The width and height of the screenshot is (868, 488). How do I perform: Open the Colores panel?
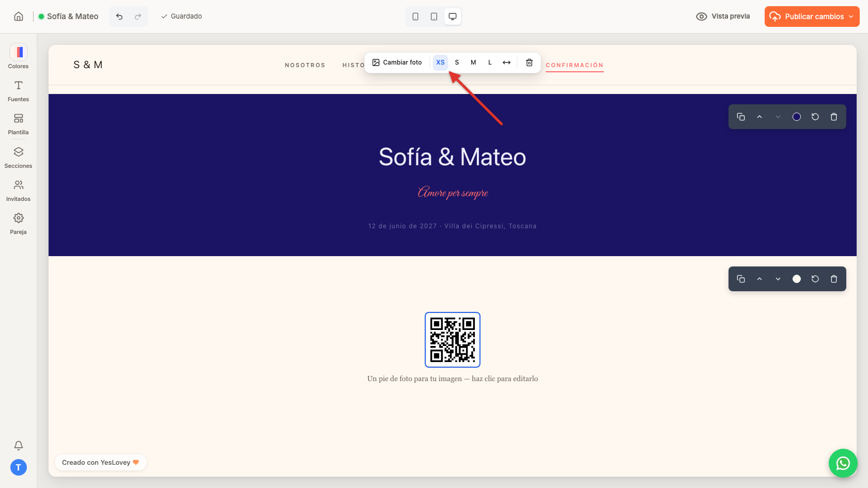coord(19,56)
